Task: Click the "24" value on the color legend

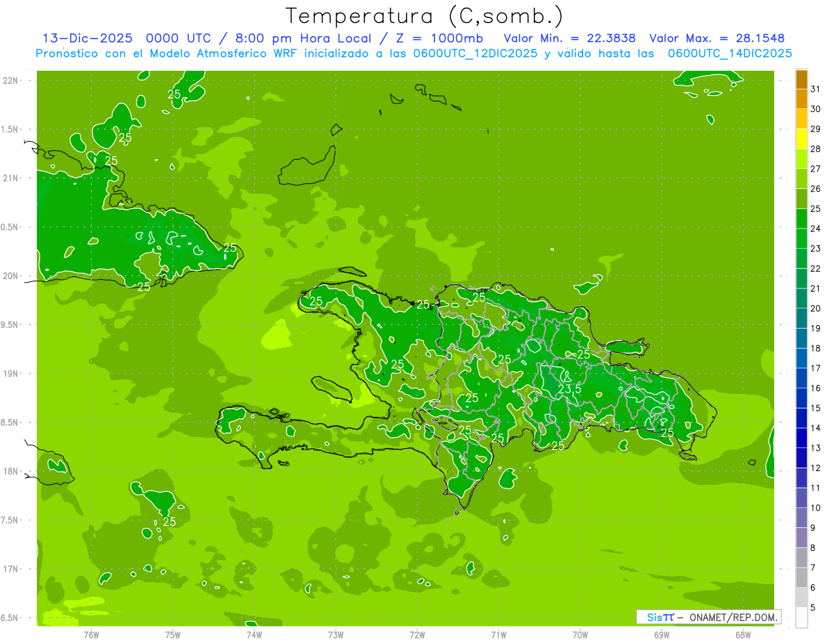Action: 816,229
